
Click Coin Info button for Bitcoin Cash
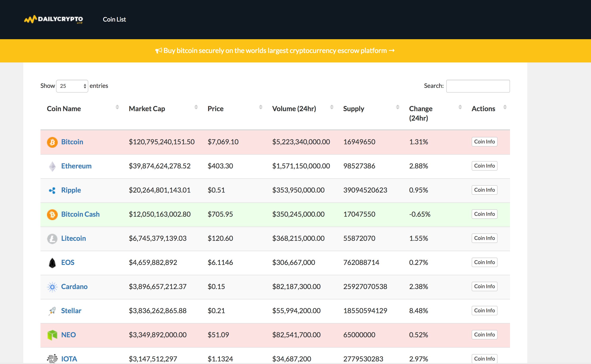pos(484,214)
